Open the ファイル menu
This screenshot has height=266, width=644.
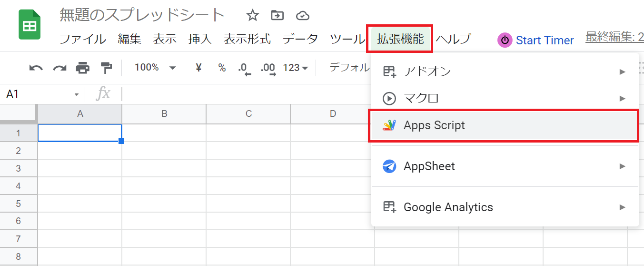pos(83,39)
